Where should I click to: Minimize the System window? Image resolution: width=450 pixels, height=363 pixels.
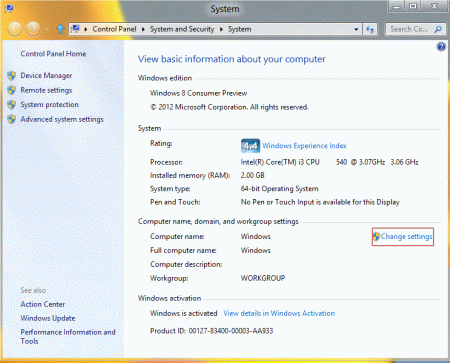(x=396, y=7)
